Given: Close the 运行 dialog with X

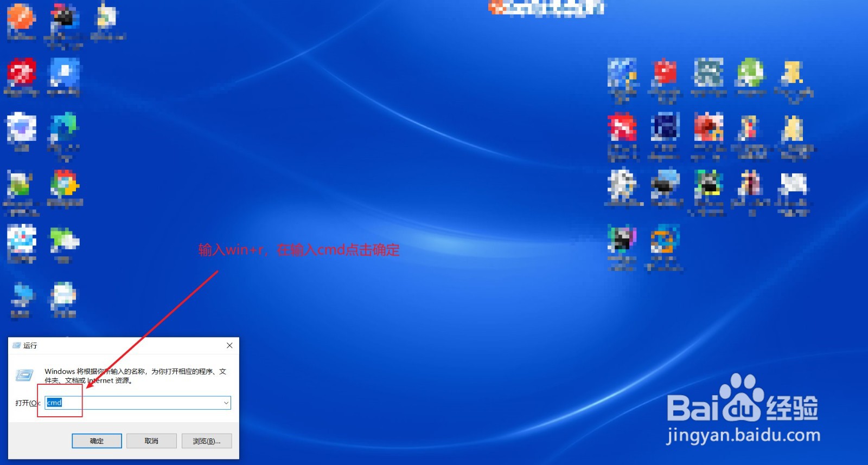Looking at the screenshot, I should [x=229, y=345].
